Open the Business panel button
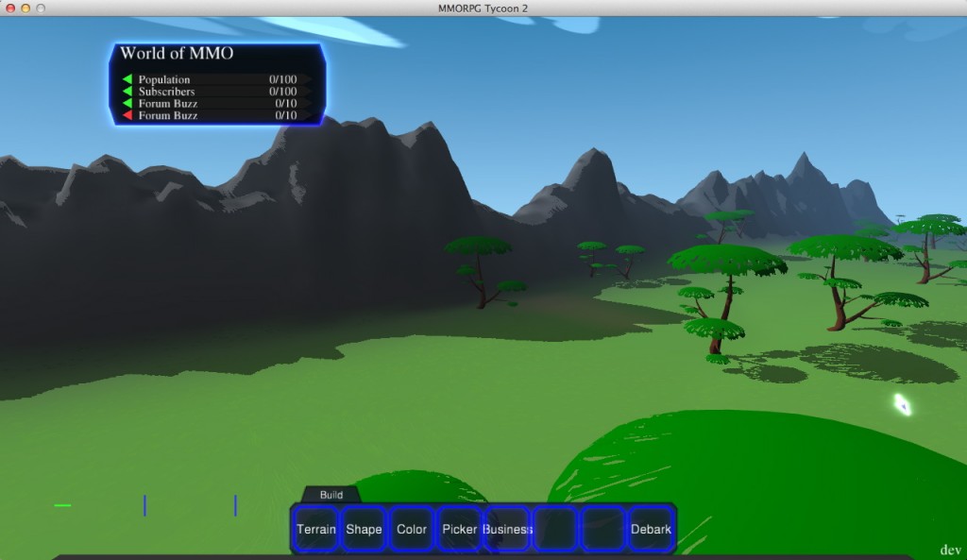 tap(507, 529)
